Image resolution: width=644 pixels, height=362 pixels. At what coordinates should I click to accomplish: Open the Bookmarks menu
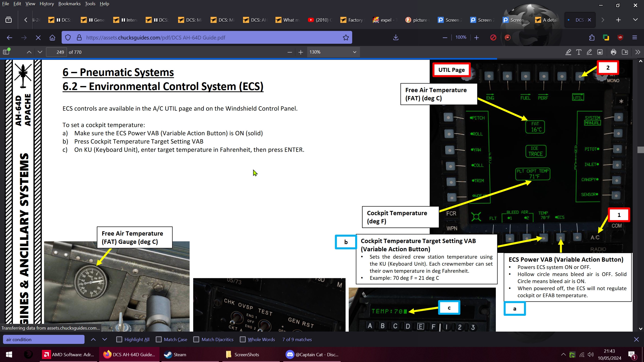(69, 4)
